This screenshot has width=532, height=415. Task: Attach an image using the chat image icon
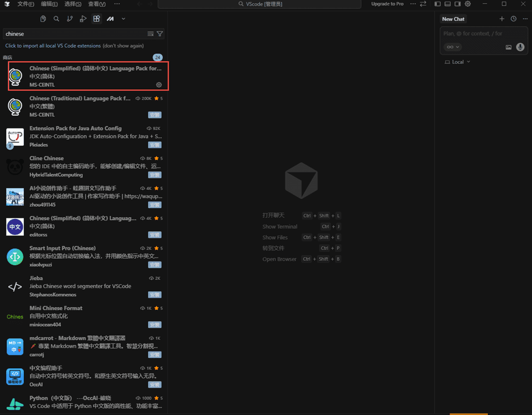click(509, 47)
